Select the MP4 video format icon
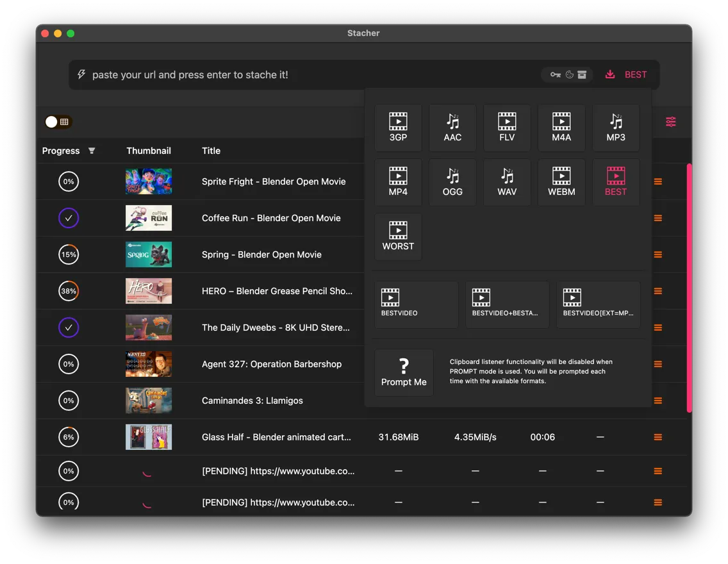Screen dimensions: 728x564 [398, 181]
